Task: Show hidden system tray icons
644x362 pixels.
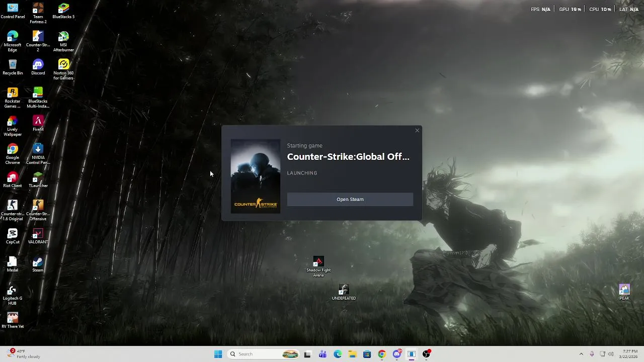Action: (x=581, y=354)
